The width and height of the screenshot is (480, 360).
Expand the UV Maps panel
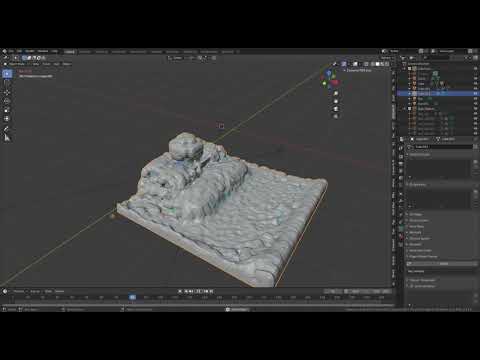click(416, 214)
